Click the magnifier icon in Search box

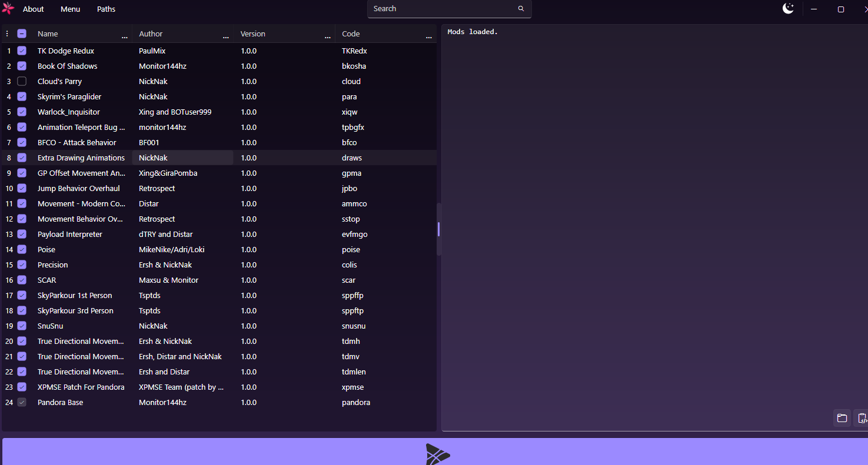tap(521, 9)
